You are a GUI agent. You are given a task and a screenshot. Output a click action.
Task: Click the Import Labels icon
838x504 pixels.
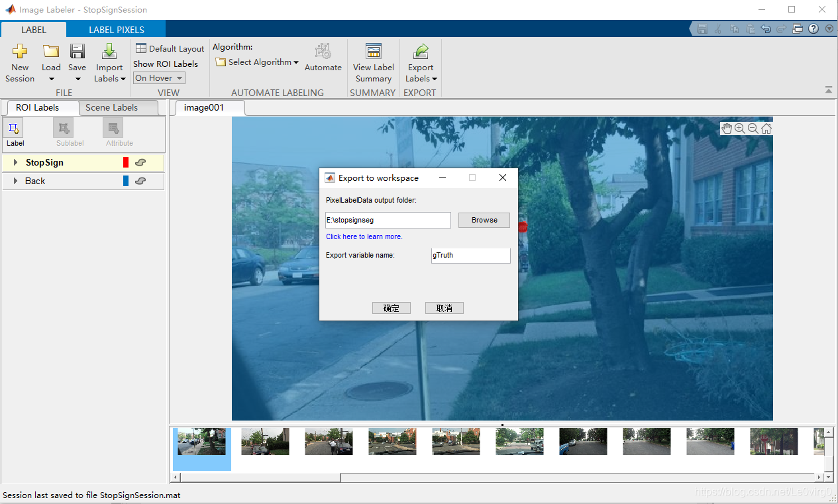[x=109, y=52]
